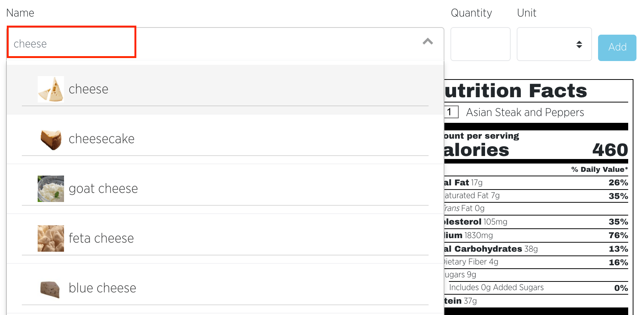Image resolution: width=644 pixels, height=315 pixels.
Task: Click the feta cheese thumbnail image
Action: click(51, 239)
